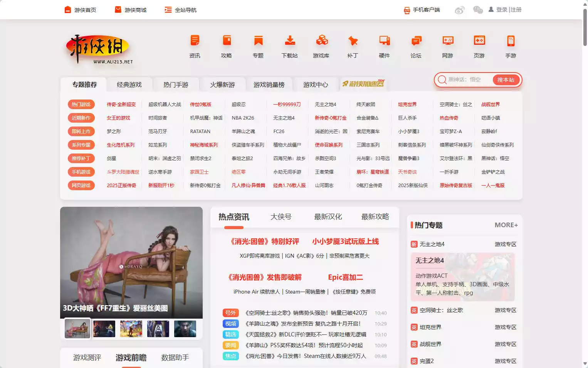Select the 经典游戏 tab
Image resolution: width=588 pixels, height=368 pixels.
129,84
